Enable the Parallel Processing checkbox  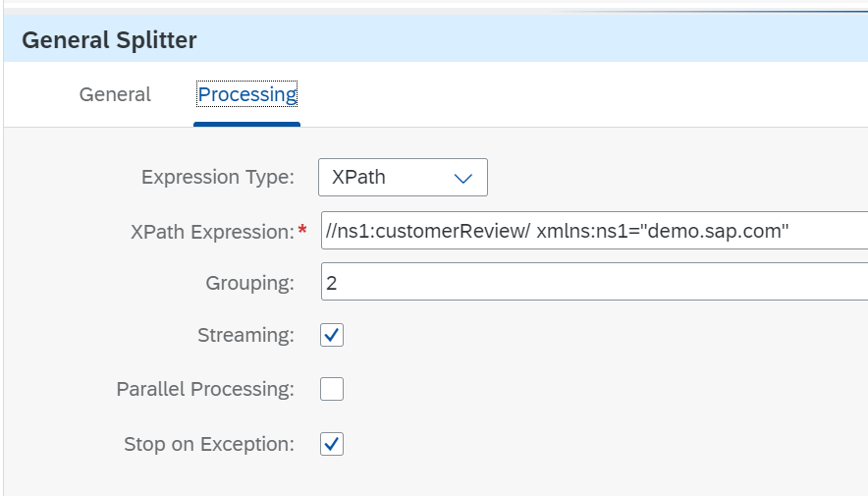[332, 389]
